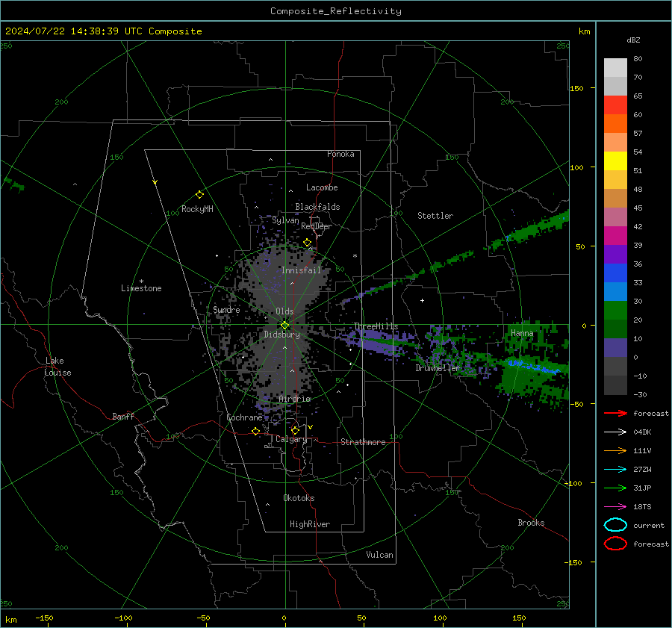Click the Calgary label
Image resolution: width=672 pixels, height=628 pixels.
click(x=291, y=439)
